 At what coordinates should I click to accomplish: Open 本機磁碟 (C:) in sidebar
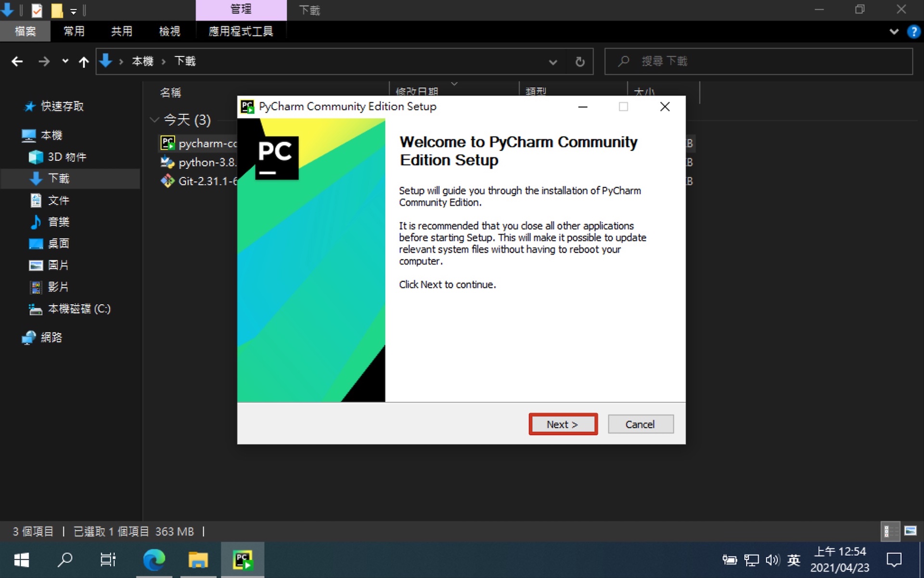coord(70,309)
